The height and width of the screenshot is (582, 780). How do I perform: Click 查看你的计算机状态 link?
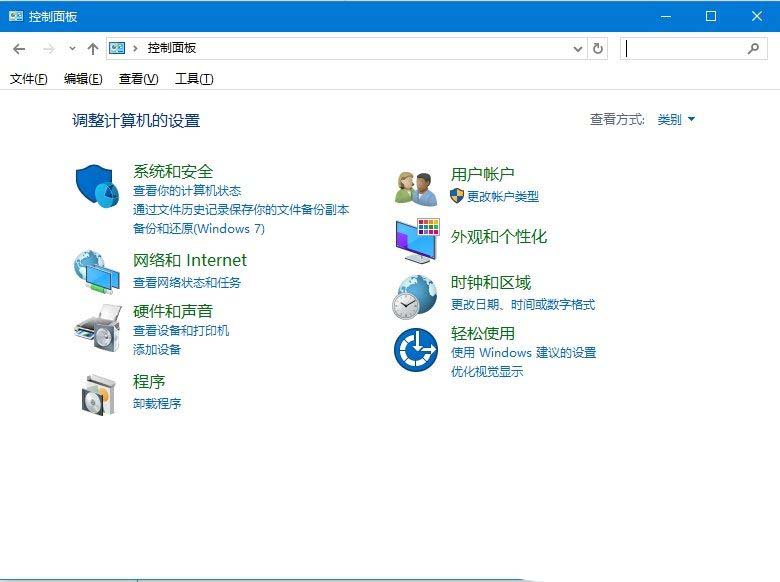(x=187, y=191)
